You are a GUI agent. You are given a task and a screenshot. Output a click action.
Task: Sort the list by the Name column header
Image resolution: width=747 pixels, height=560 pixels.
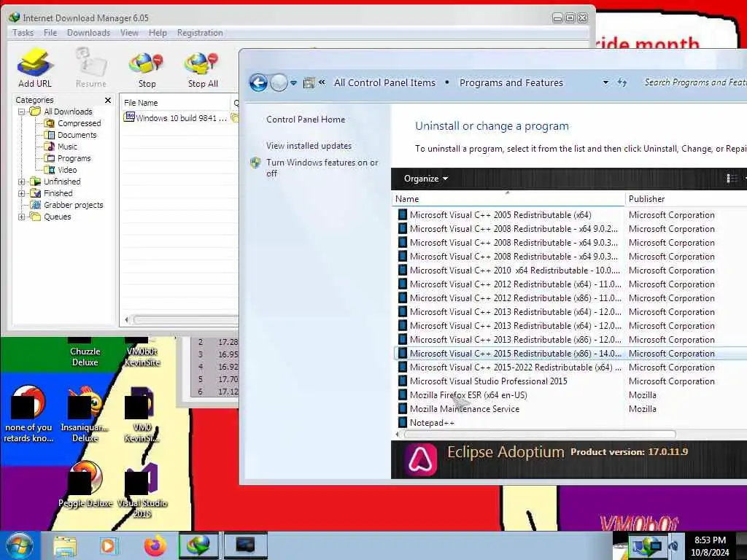pos(508,199)
